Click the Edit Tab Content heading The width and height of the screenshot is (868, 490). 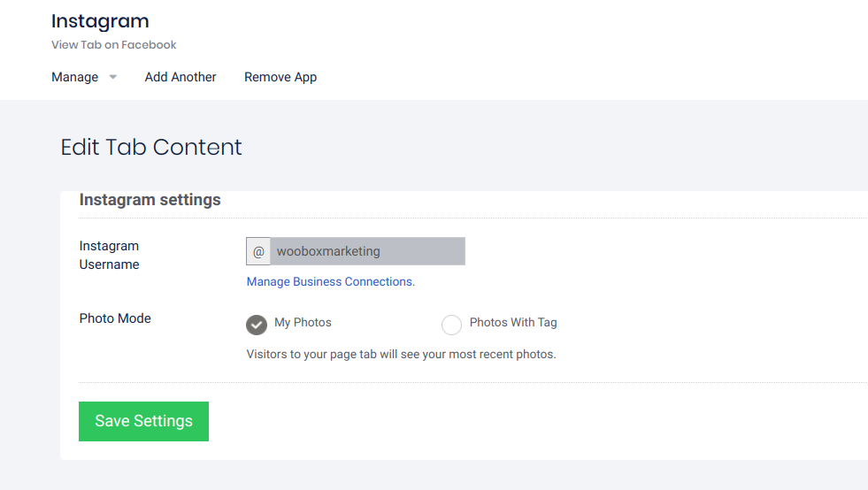(151, 147)
